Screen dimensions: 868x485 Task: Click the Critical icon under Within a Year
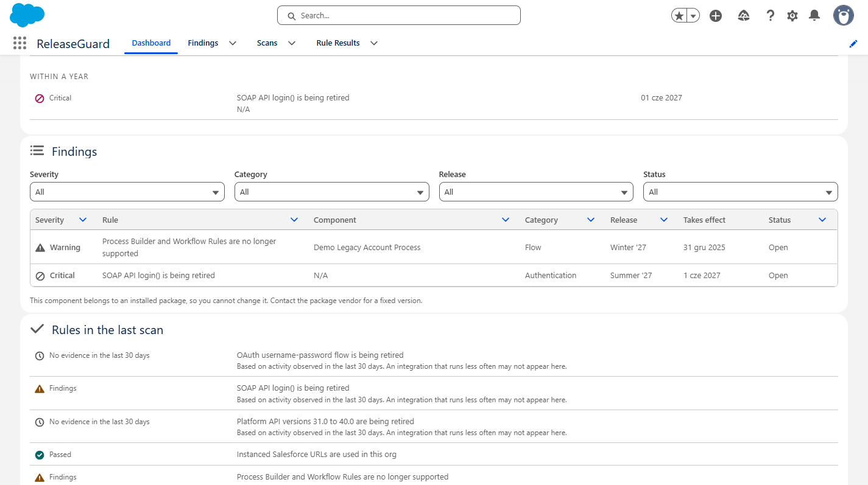click(40, 98)
